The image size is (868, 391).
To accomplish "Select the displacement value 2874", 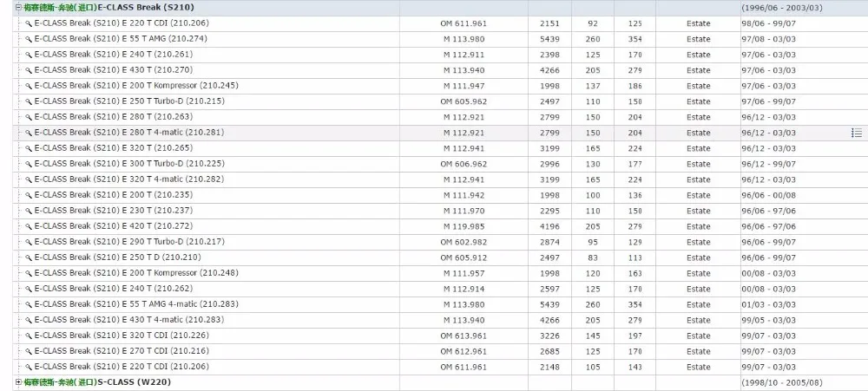I will click(x=549, y=242).
